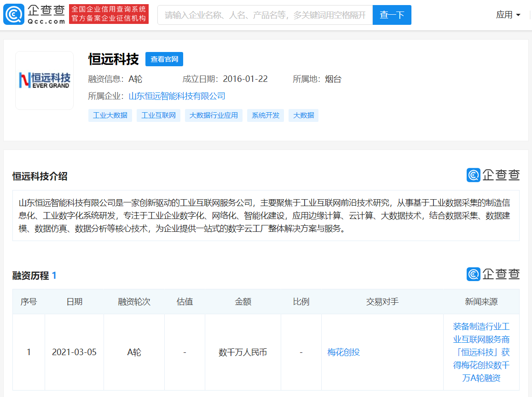Select the 系统开发 tag
The height and width of the screenshot is (397, 532).
click(266, 115)
